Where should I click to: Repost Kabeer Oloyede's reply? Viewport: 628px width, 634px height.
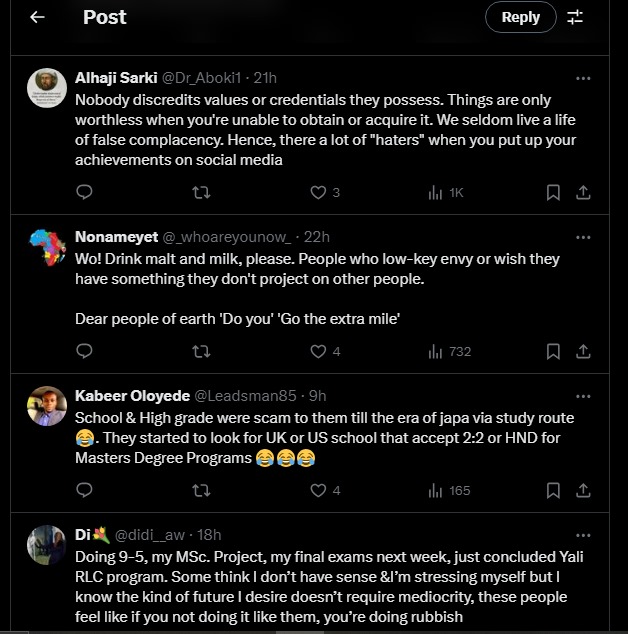click(201, 490)
